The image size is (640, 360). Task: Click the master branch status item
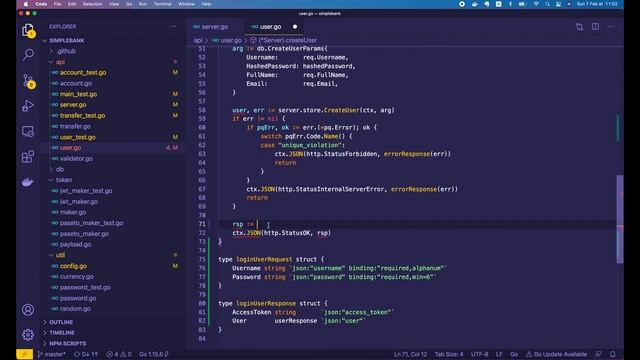coord(52,354)
